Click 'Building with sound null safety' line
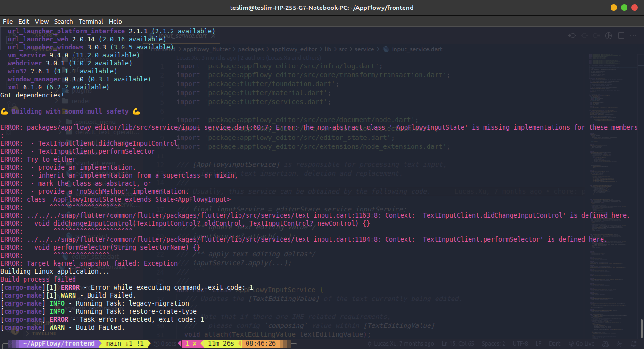The width and height of the screenshot is (644, 349). (71, 111)
